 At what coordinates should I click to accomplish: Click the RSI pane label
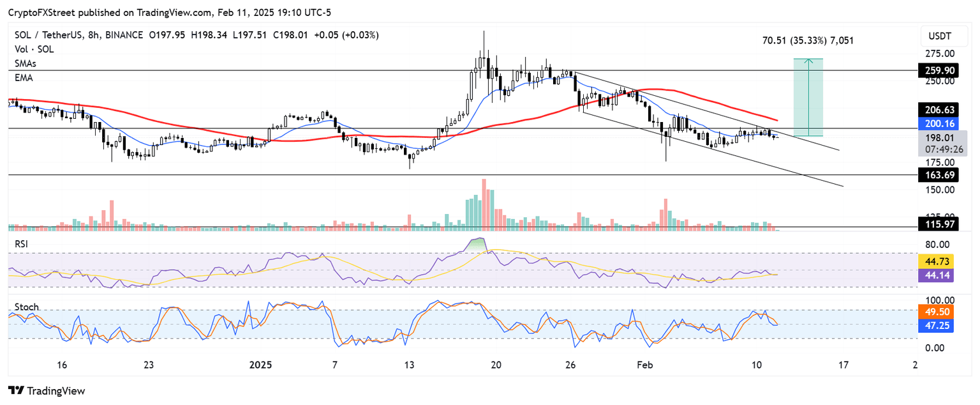[21, 243]
